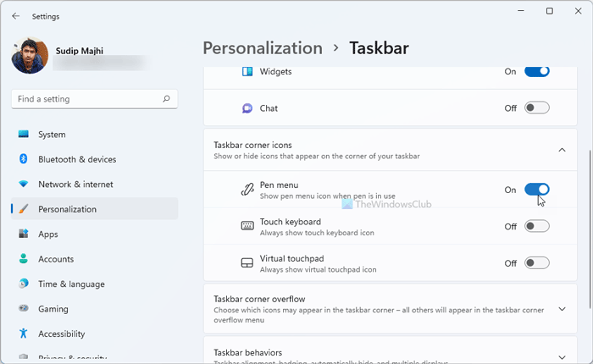This screenshot has width=593, height=364.
Task: Click the search magnifier icon
Action: pos(165,99)
